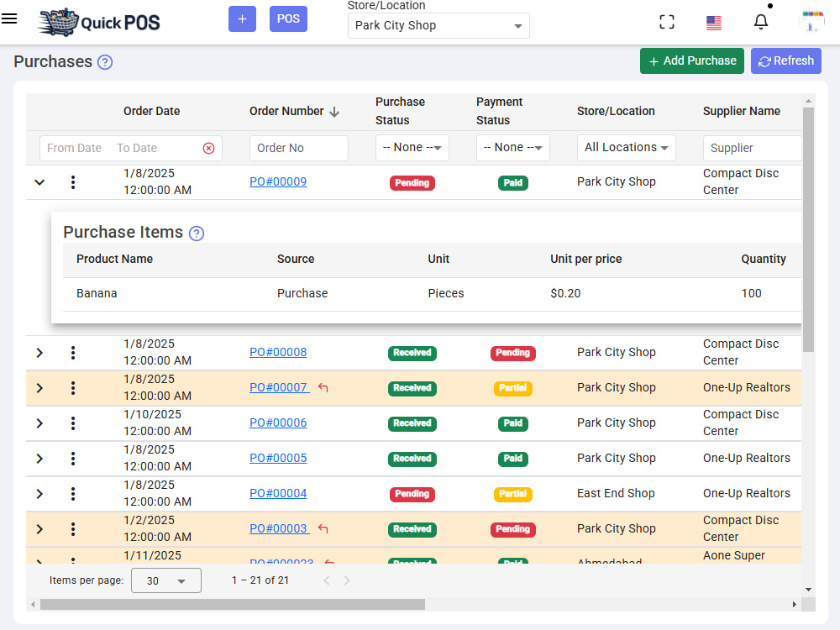Expand the PO#00003 row
840x630 pixels.
pos(39,529)
